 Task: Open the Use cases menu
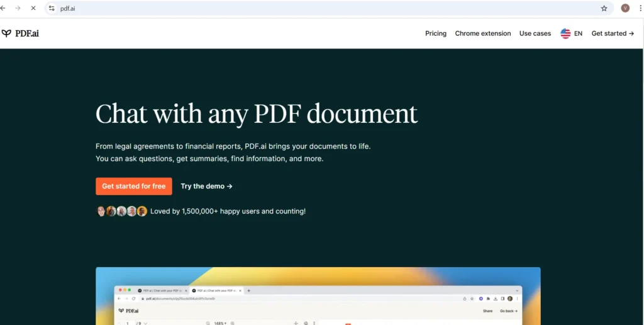click(535, 34)
